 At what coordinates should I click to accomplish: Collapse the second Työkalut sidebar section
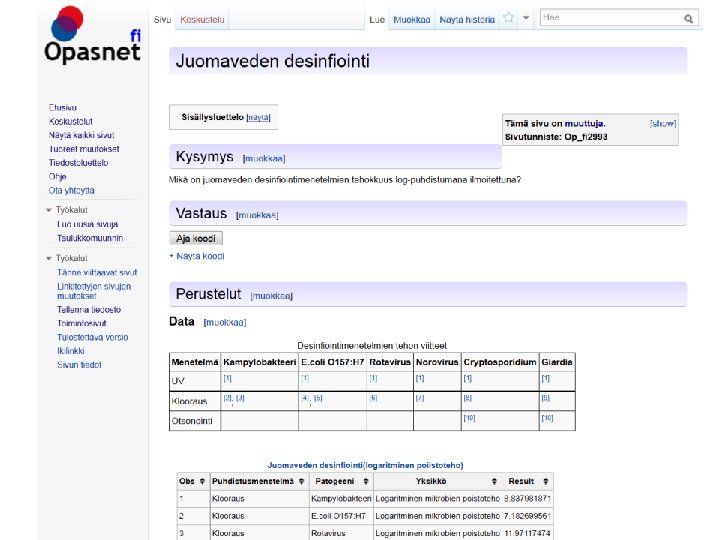click(x=67, y=258)
